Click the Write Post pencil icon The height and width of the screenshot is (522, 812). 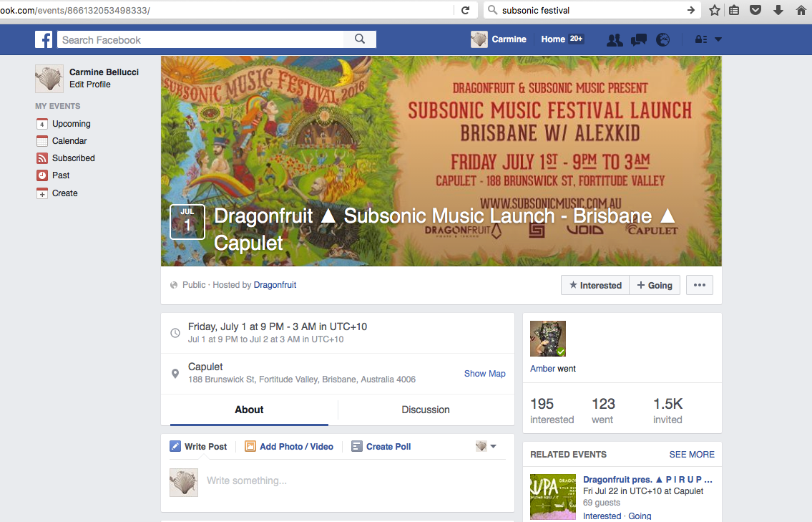[x=175, y=446]
